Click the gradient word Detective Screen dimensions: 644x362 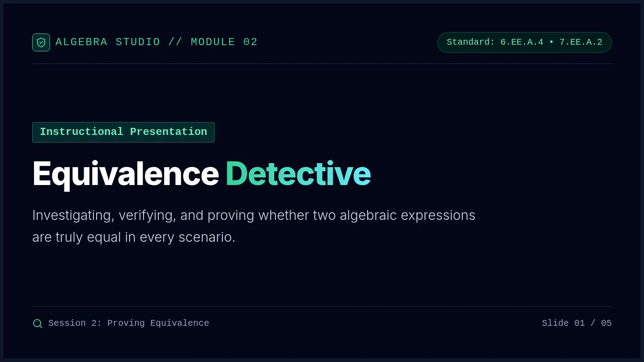(x=298, y=174)
